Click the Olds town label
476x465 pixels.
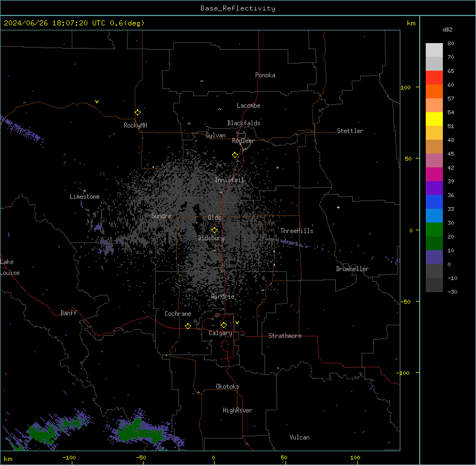pyautogui.click(x=214, y=218)
